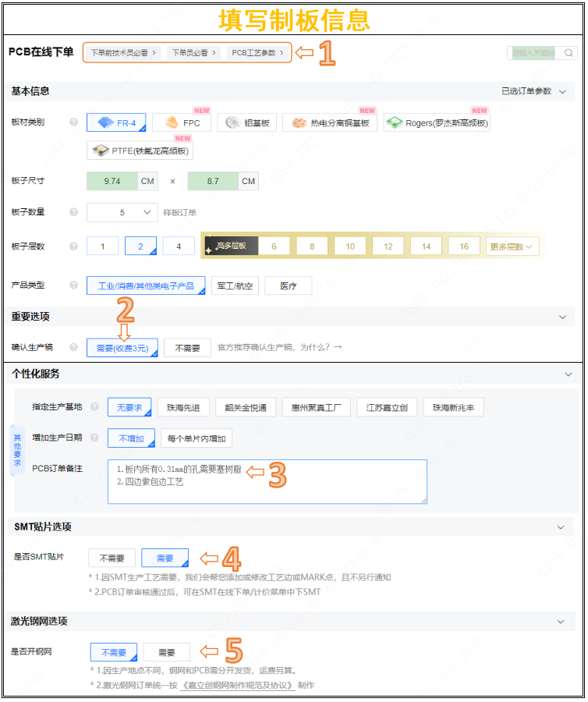Click the search magnifier icon
Image resolution: width=588 pixels, height=702 pixels.
pos(569,54)
